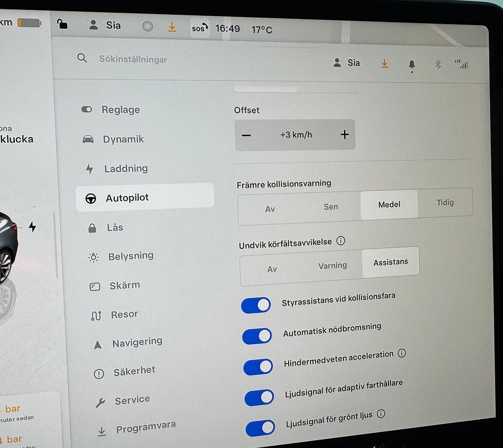Click the notification bell icon
Image resolution: width=503 pixels, height=448 pixels.
coord(412,64)
